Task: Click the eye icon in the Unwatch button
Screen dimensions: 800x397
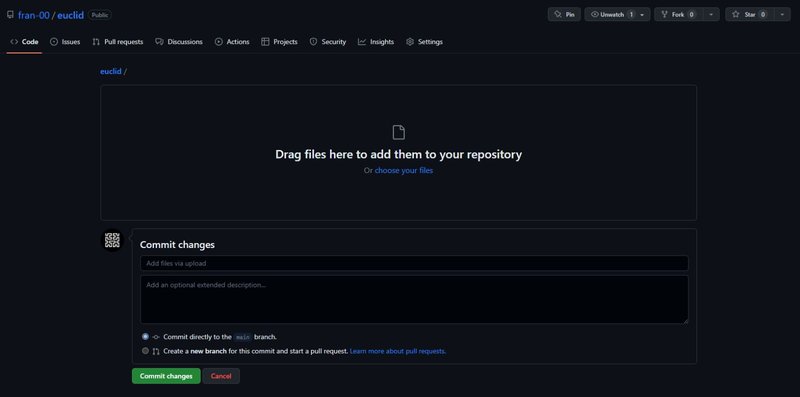Action: [x=594, y=14]
